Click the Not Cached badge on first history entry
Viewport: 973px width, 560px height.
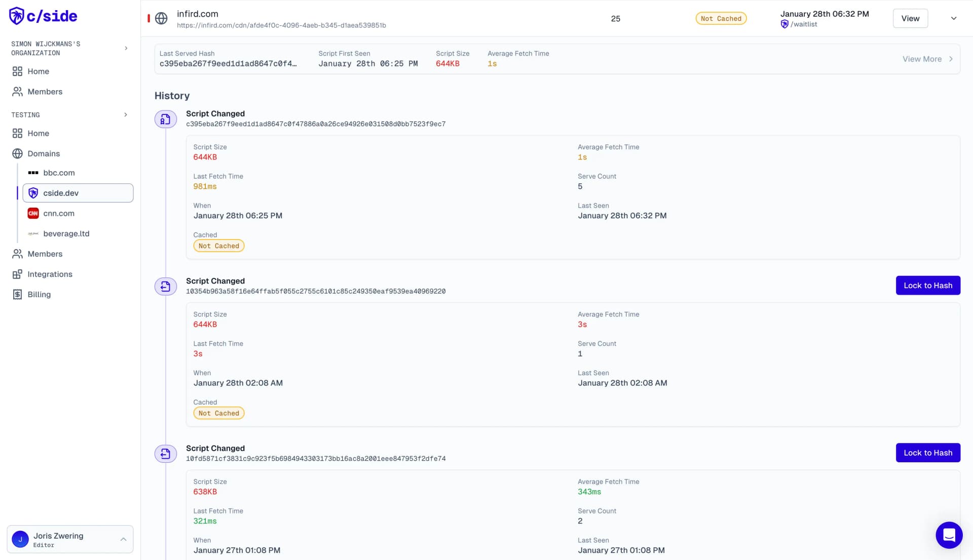(218, 246)
